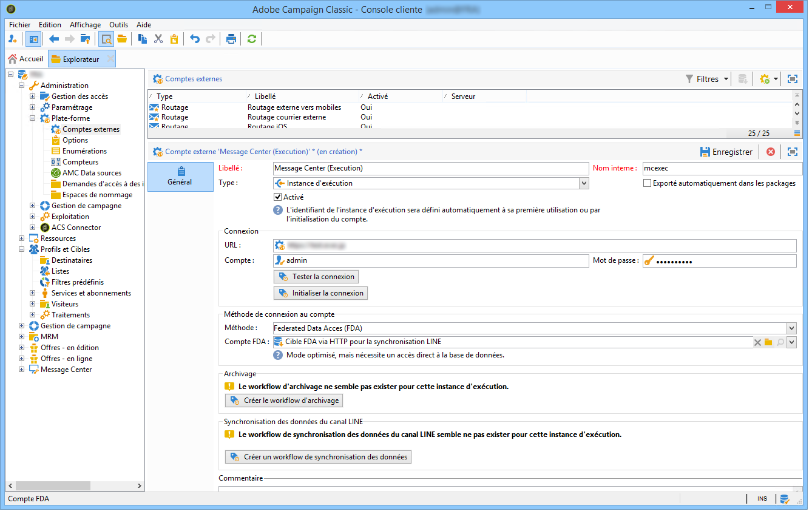Undo the last action
Screen dimensions: 812x514
tap(195, 39)
